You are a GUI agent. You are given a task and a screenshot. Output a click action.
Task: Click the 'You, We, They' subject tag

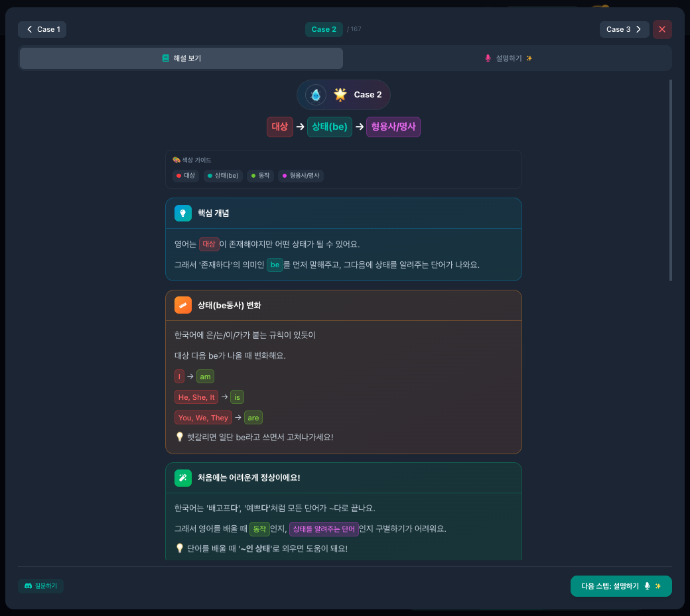click(203, 418)
